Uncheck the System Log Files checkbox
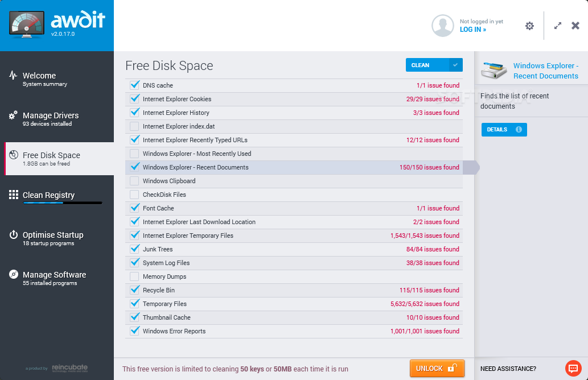Viewport: 588px width, 380px height. tap(134, 263)
